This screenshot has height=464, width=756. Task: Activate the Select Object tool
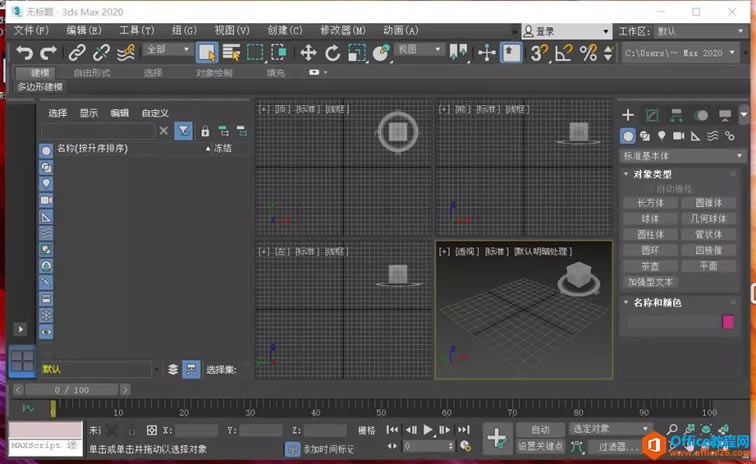coord(207,52)
